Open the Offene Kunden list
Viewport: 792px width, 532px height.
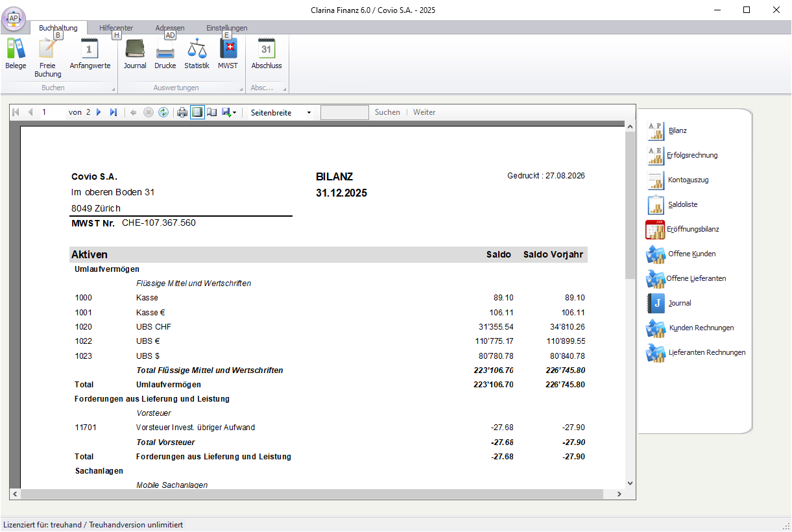681,254
